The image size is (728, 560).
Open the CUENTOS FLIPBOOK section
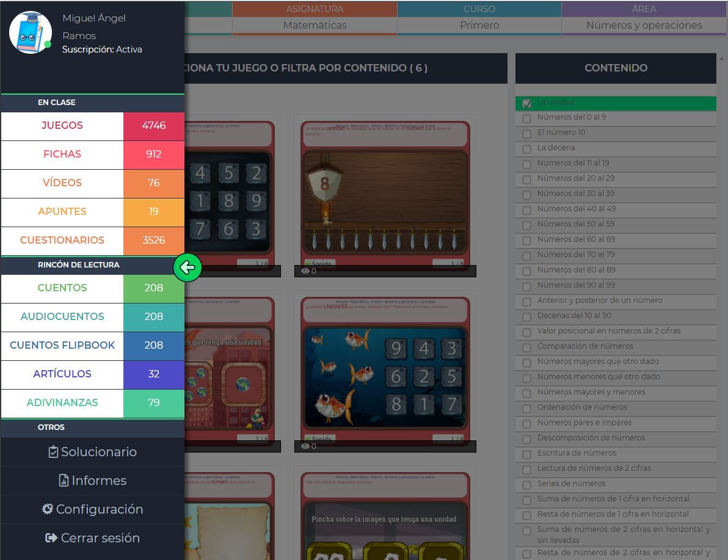point(62,346)
